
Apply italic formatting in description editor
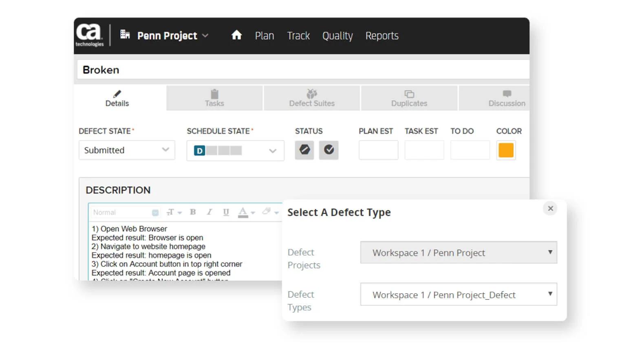tap(210, 212)
